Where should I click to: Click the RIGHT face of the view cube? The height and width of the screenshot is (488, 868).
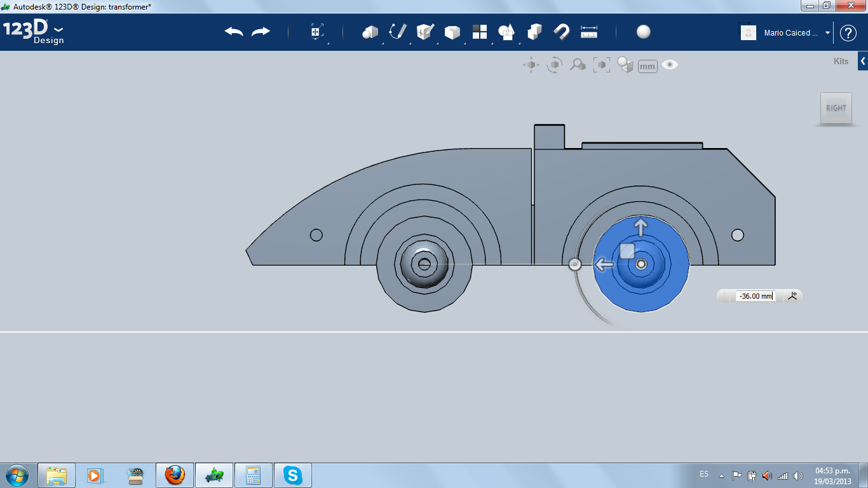[x=836, y=108]
